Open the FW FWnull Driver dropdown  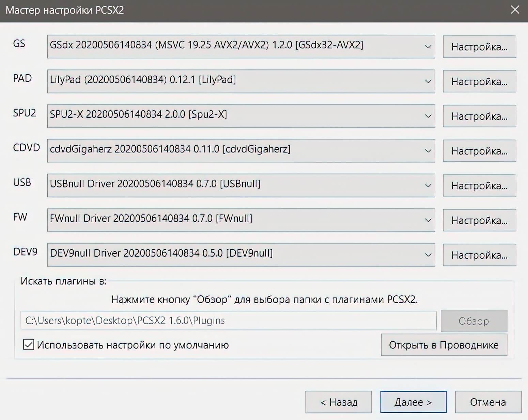coord(241,220)
